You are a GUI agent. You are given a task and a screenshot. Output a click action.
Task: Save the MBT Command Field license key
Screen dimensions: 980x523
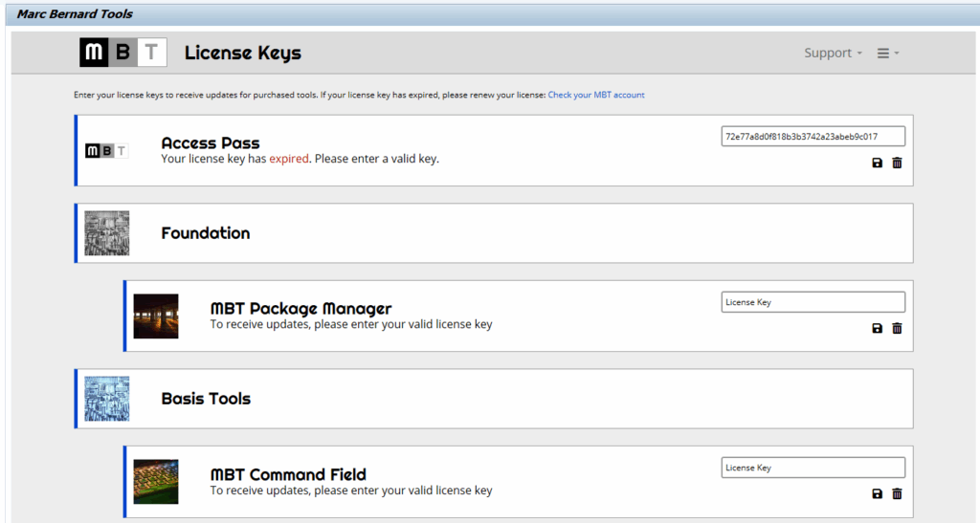pyautogui.click(x=878, y=494)
